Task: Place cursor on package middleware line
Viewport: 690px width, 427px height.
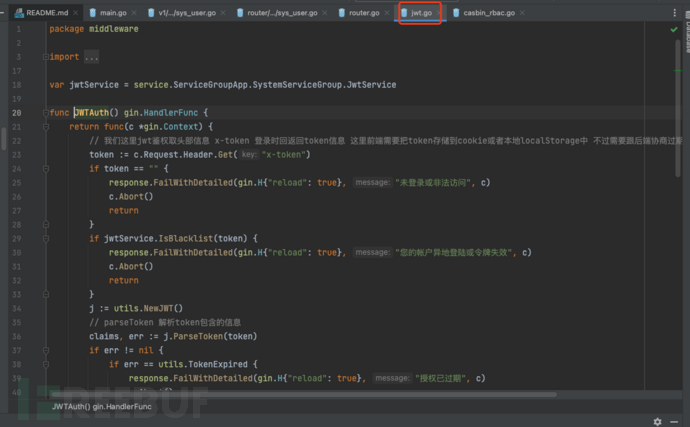Action: coord(94,29)
